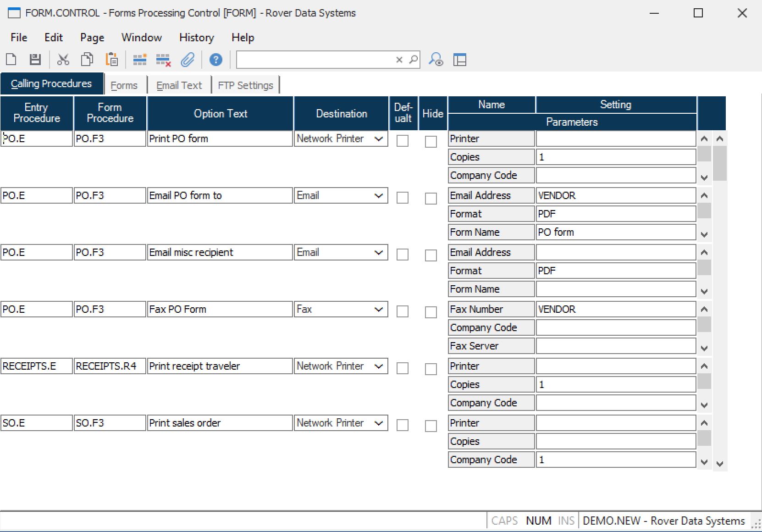Screen dimensions: 762x532
Task: Switch to the FTP Settings tab
Action: (245, 85)
